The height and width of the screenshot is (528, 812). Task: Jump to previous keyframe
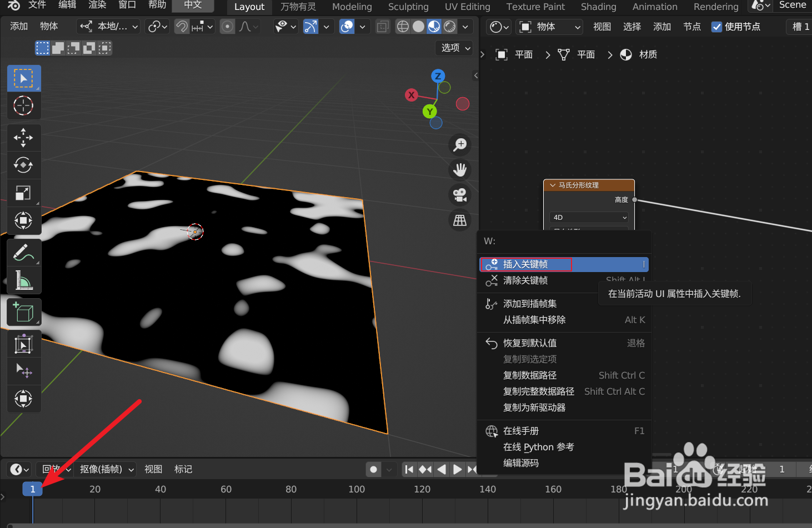click(425, 470)
